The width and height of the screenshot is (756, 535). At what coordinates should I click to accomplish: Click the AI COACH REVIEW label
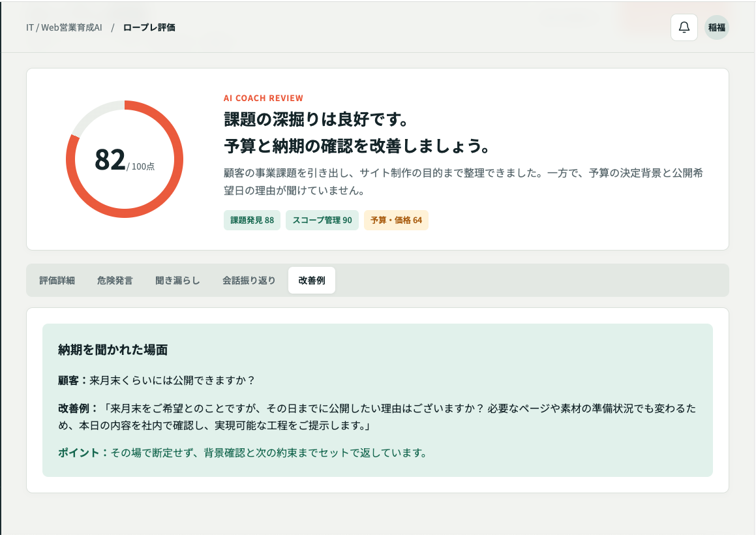tap(264, 98)
